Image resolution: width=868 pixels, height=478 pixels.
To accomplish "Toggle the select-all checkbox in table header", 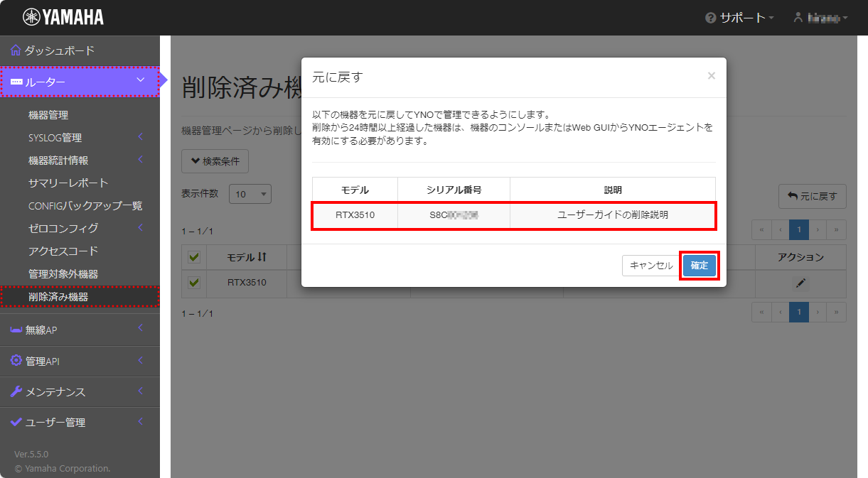I will click(193, 257).
